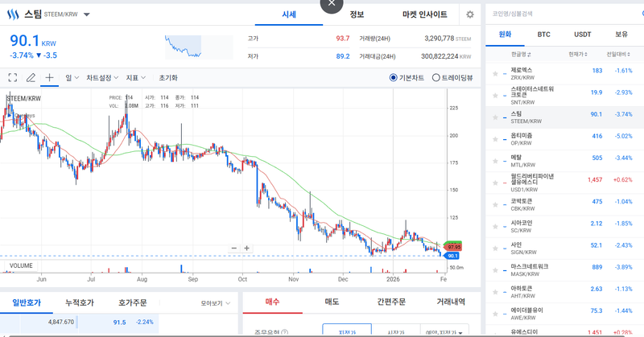Expand the 차트설정 dropdown
Viewport: 644px width, 337px height.
[x=103, y=78]
